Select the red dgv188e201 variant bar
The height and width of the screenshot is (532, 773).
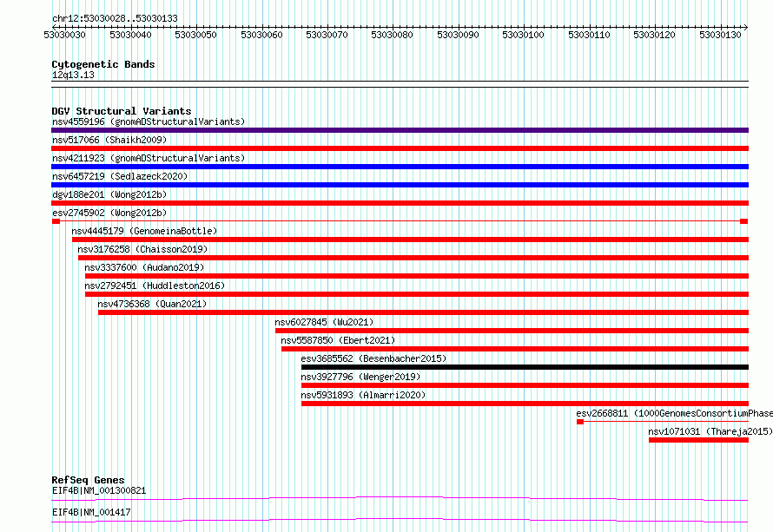pyautogui.click(x=400, y=203)
